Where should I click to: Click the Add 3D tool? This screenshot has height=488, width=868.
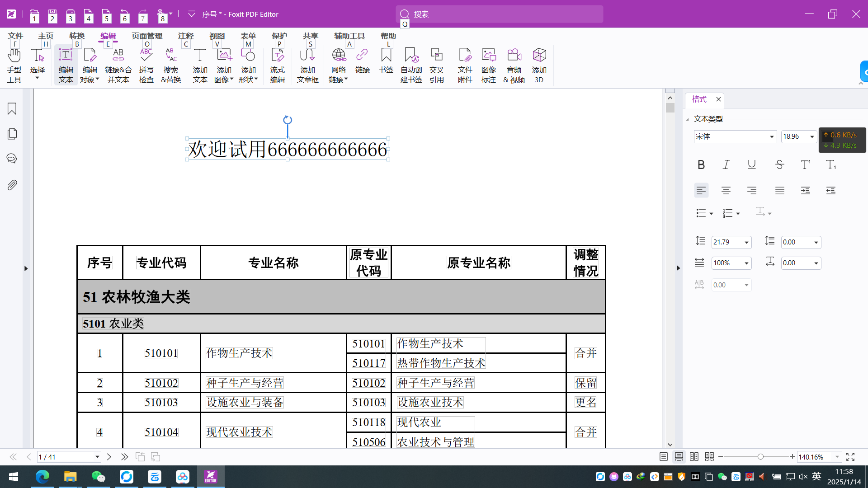pyautogui.click(x=539, y=66)
